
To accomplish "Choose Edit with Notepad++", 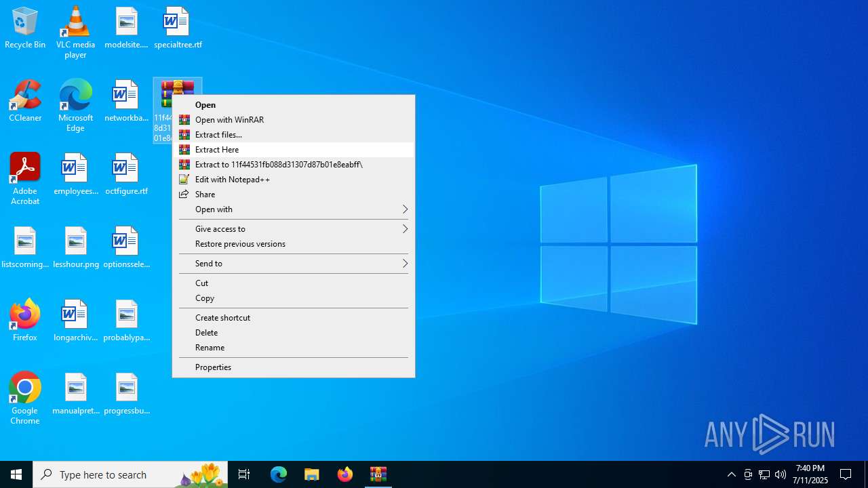I will 293,180.
